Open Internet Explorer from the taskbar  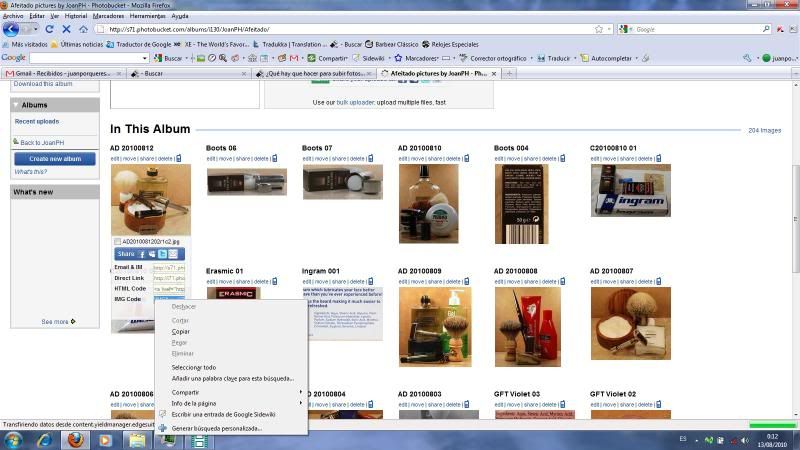tap(45, 440)
